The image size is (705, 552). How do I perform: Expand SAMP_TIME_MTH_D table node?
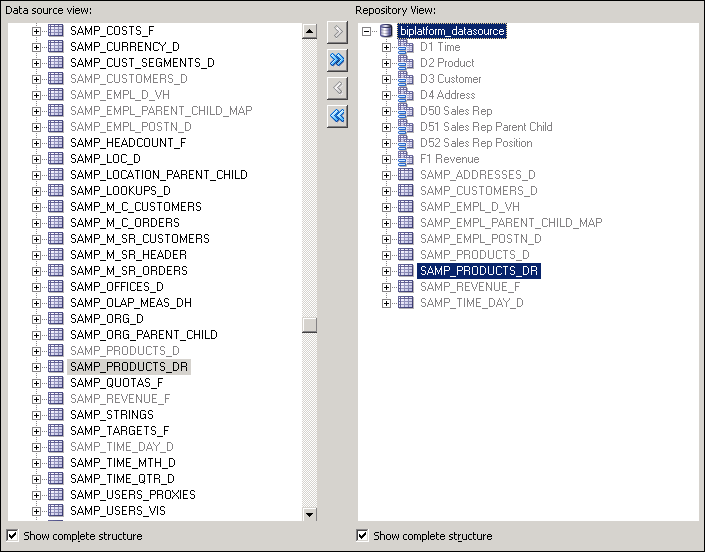pyautogui.click(x=36, y=463)
